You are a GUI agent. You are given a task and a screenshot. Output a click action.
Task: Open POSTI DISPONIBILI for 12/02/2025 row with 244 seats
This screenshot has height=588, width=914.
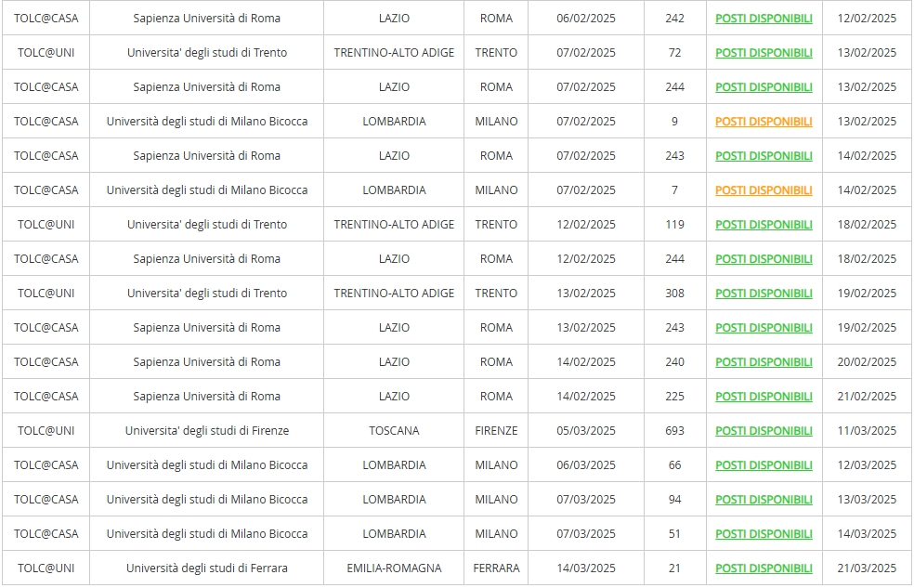[x=764, y=259]
